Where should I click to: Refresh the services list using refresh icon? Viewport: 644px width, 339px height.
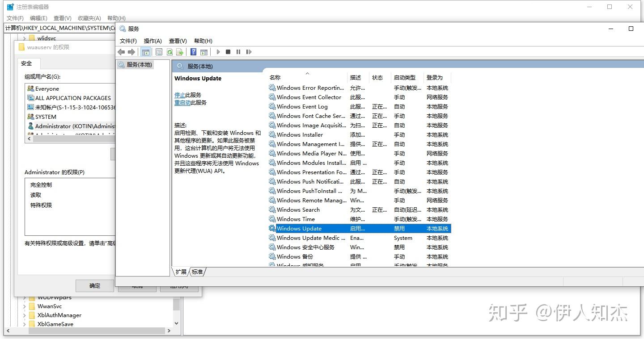click(170, 52)
